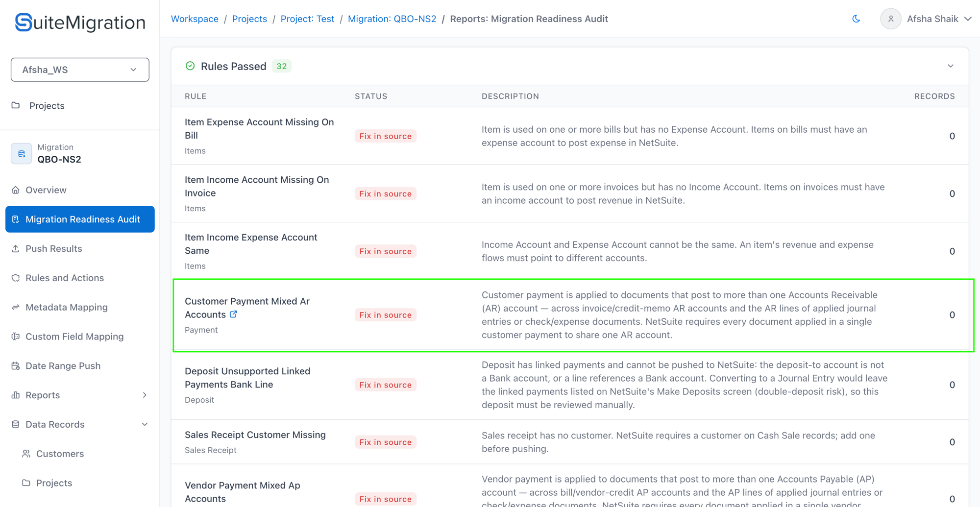Click the Data Records database icon
The width and height of the screenshot is (980, 507).
coord(16,424)
